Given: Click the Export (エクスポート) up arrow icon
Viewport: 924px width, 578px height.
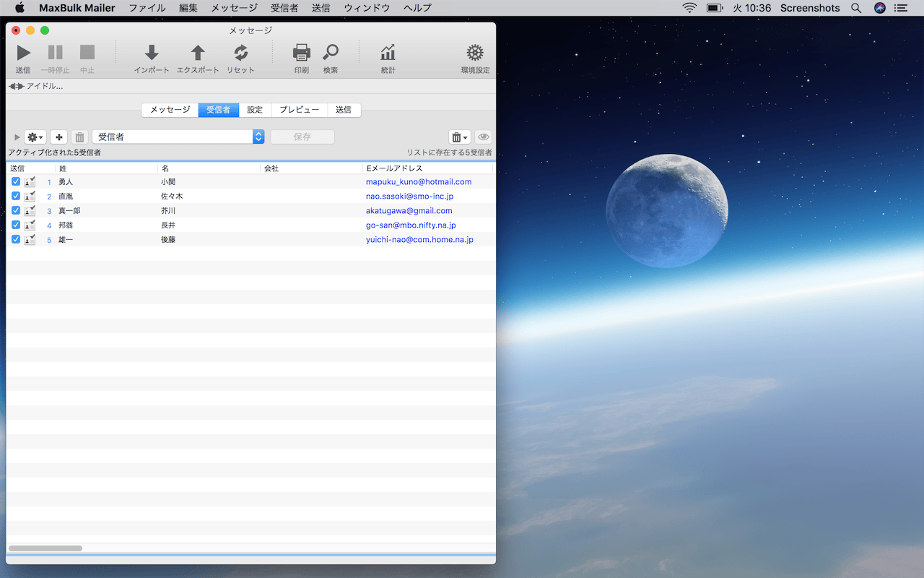Looking at the screenshot, I should [197, 53].
